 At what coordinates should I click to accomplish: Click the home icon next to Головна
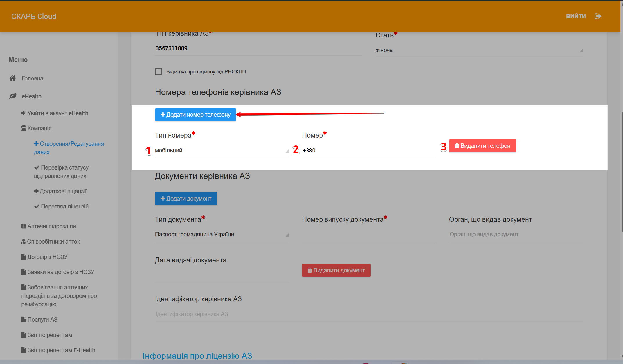point(12,78)
